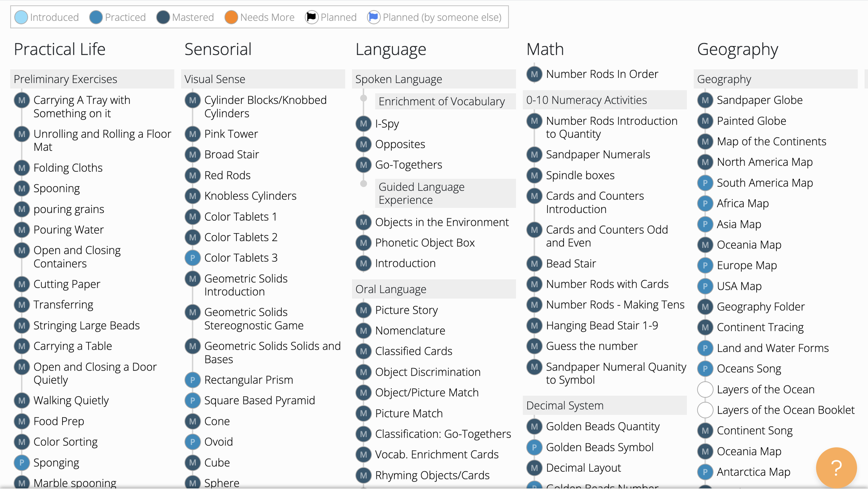868x489 pixels.
Task: Open the Spindle boxes lesson
Action: (580, 176)
